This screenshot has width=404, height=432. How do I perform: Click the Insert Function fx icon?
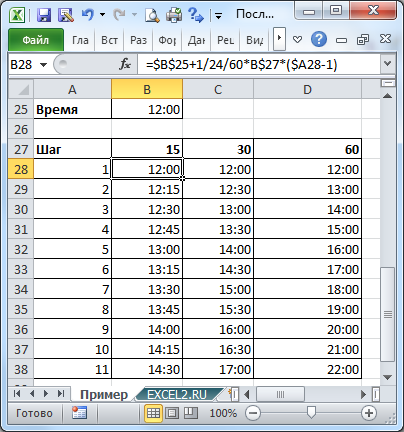pos(125,64)
